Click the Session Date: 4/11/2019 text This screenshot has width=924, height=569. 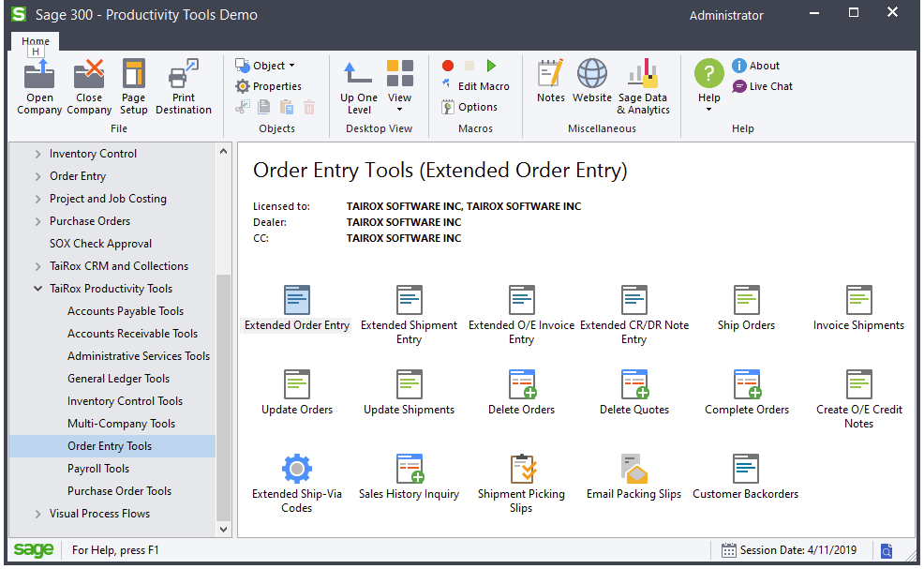798,550
